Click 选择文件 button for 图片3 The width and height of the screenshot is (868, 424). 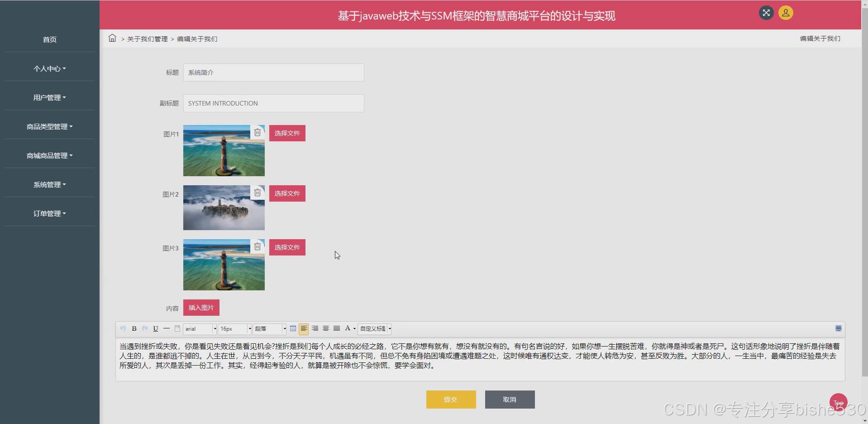click(x=287, y=247)
